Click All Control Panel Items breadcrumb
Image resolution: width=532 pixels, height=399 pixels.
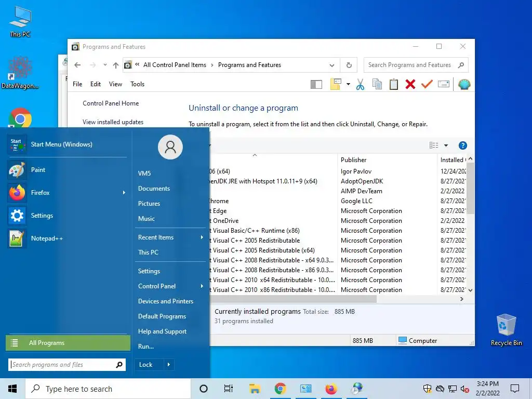175,65
